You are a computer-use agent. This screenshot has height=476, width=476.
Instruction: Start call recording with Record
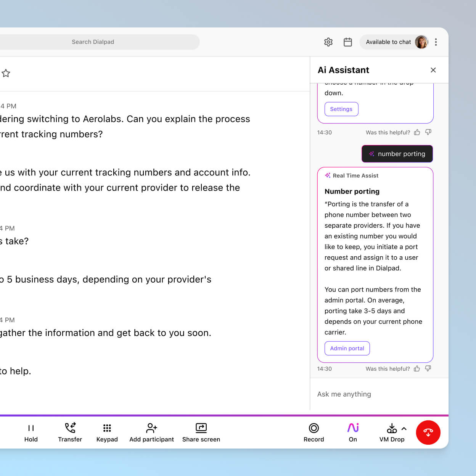tap(314, 433)
